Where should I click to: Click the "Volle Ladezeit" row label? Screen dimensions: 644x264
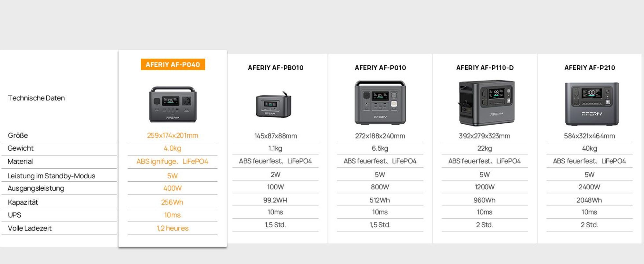tap(30, 228)
